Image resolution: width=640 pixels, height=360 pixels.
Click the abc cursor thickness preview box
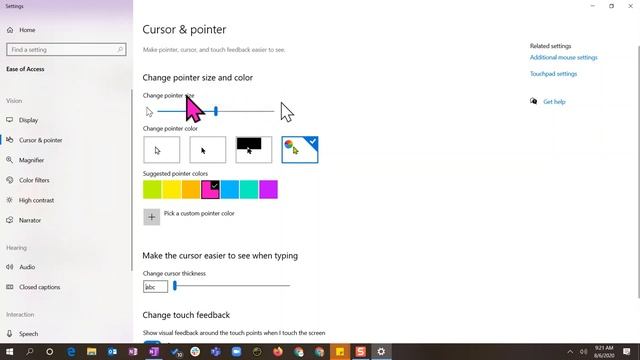[156, 287]
